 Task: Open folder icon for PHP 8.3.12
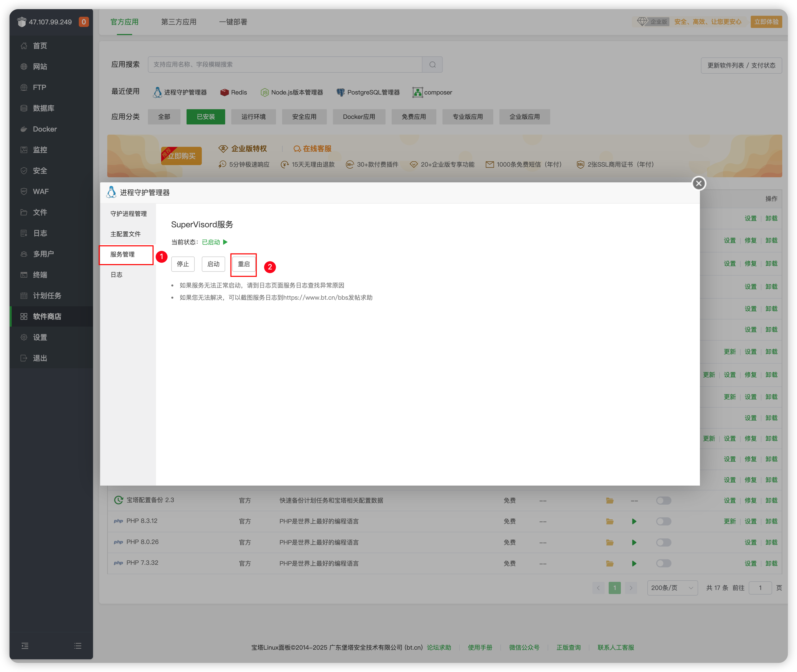click(x=609, y=521)
